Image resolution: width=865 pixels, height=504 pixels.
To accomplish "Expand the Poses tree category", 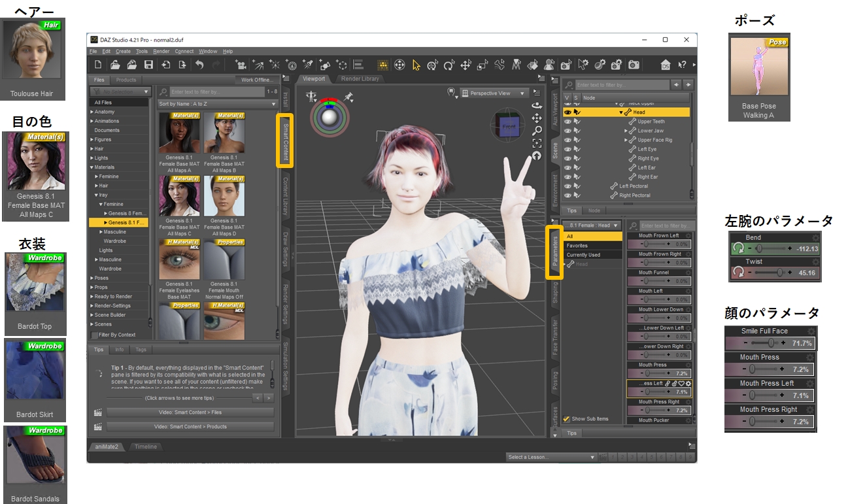I will 92,278.
